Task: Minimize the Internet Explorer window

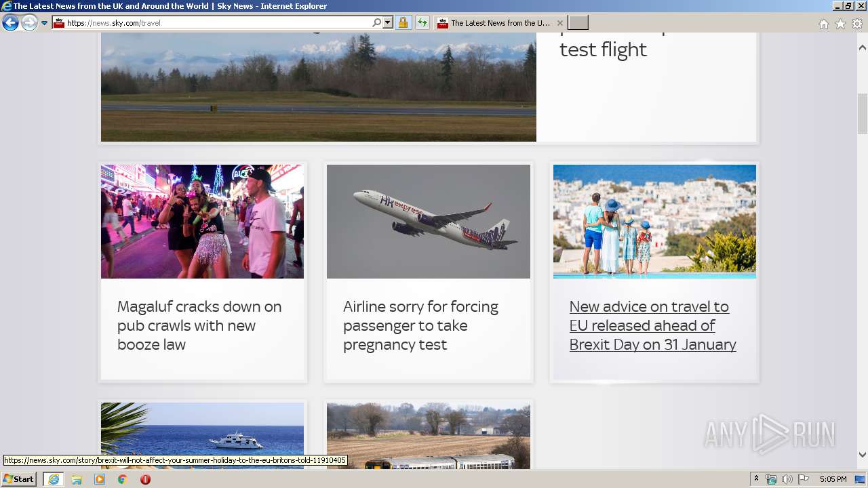Action: coord(837,6)
